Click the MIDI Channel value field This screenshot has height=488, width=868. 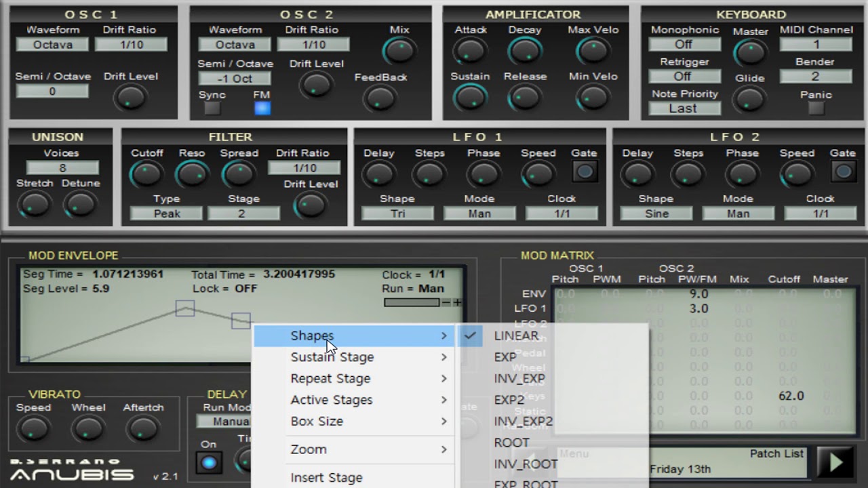[x=816, y=44]
